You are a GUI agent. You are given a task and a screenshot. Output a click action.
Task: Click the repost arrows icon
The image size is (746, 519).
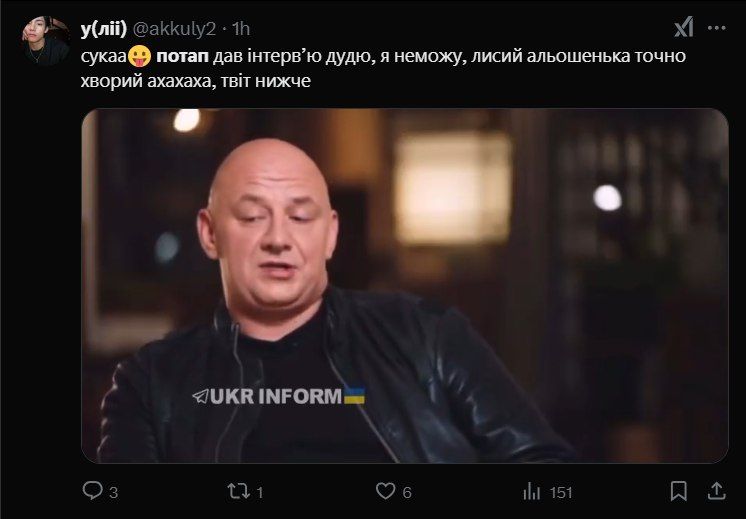click(238, 491)
